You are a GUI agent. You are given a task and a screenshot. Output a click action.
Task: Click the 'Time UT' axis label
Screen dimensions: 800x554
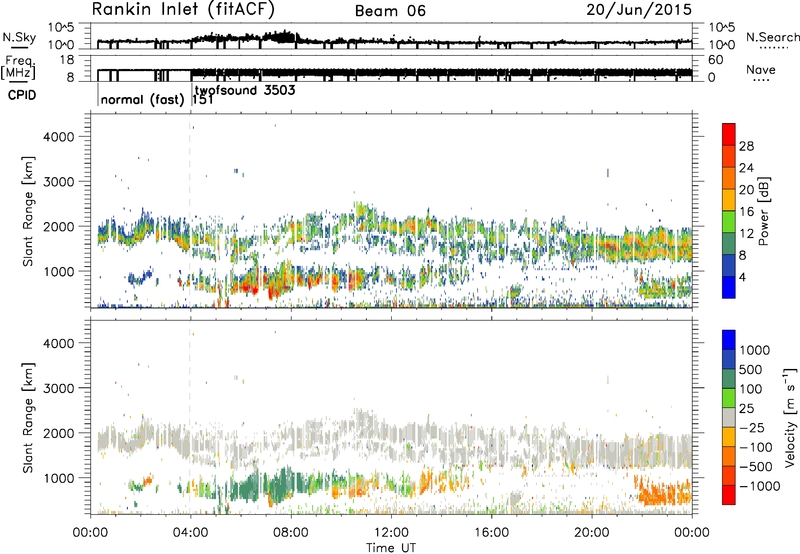[391, 548]
